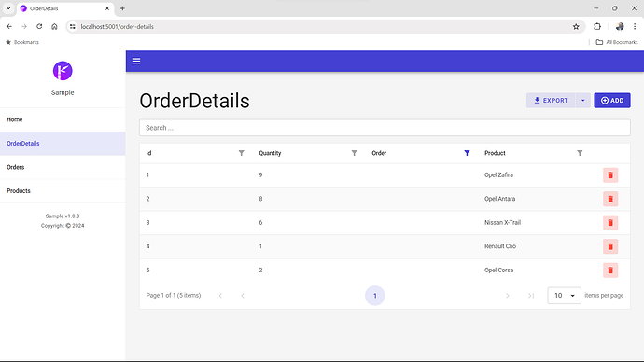
Task: Open the Product column filter icon
Action: pos(580,153)
